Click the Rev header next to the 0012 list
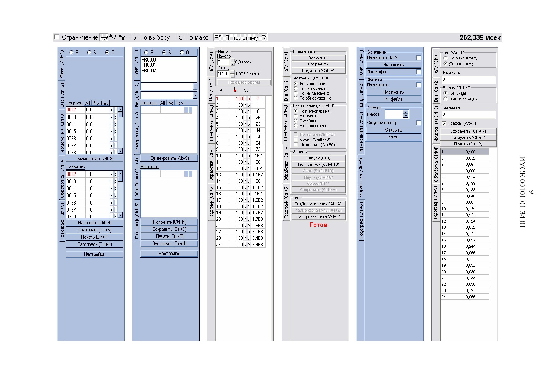Viewport: 555px width, 392px height. point(105,103)
